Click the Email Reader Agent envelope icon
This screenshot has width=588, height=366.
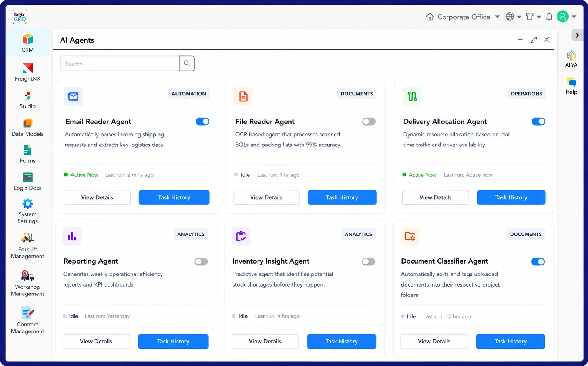tap(73, 96)
